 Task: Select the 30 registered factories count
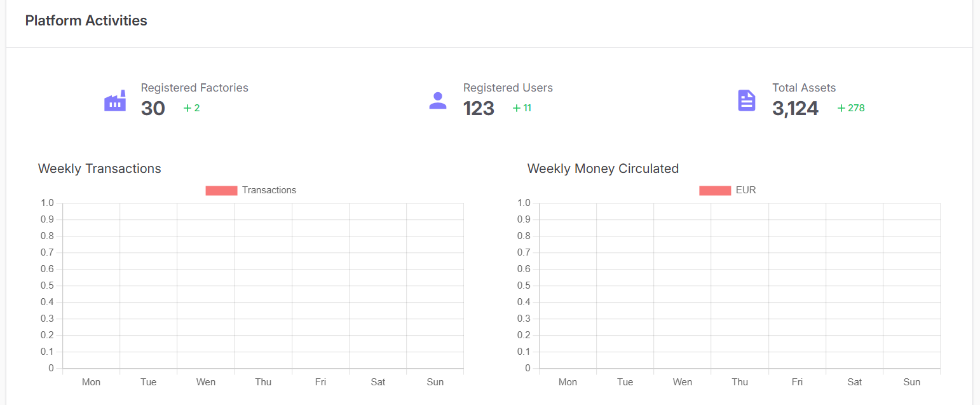[x=153, y=108]
